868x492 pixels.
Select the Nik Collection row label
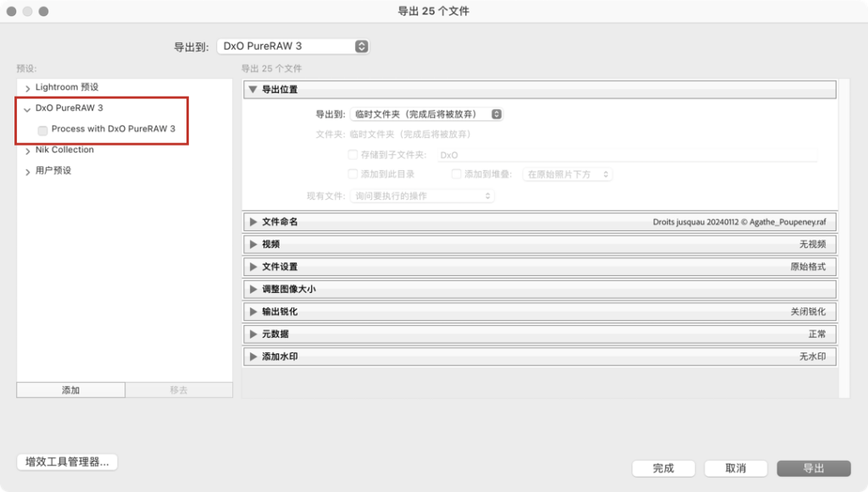[x=64, y=150]
